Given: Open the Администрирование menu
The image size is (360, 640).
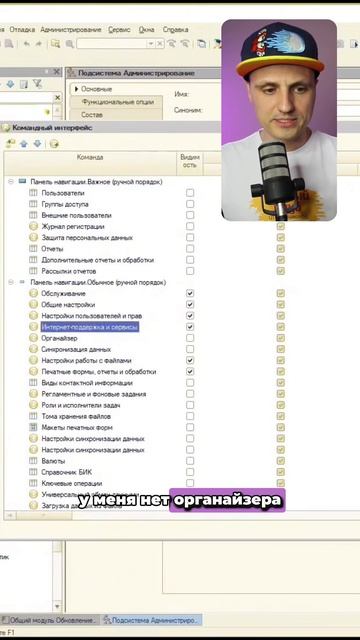Looking at the screenshot, I should 71,30.
